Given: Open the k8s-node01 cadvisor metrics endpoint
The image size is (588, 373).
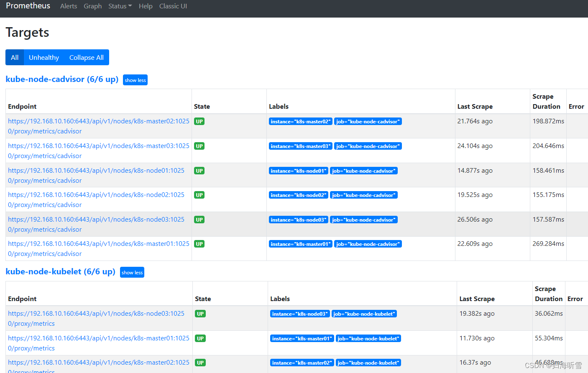Looking at the screenshot, I should [96, 175].
